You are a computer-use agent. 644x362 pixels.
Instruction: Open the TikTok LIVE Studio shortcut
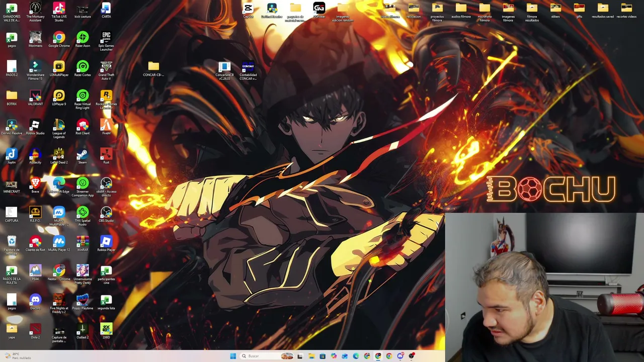click(x=59, y=12)
